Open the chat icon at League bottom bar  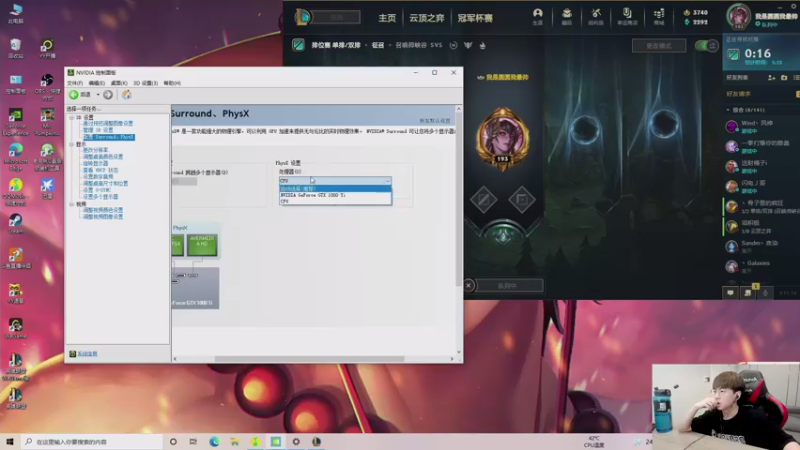pyautogui.click(x=731, y=293)
